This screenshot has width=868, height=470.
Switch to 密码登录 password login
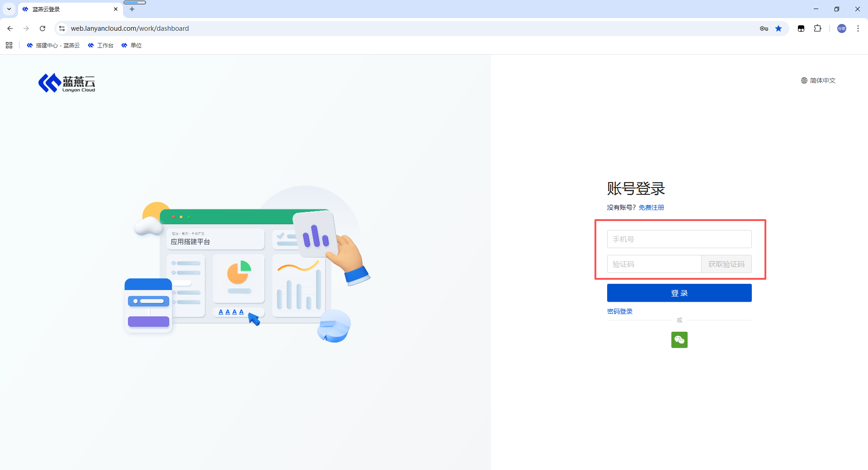(620, 311)
